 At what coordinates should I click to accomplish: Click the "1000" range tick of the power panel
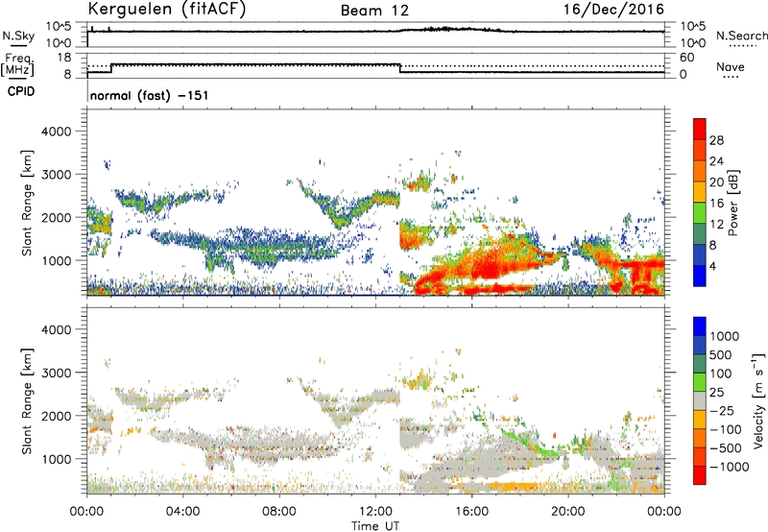coord(56,260)
